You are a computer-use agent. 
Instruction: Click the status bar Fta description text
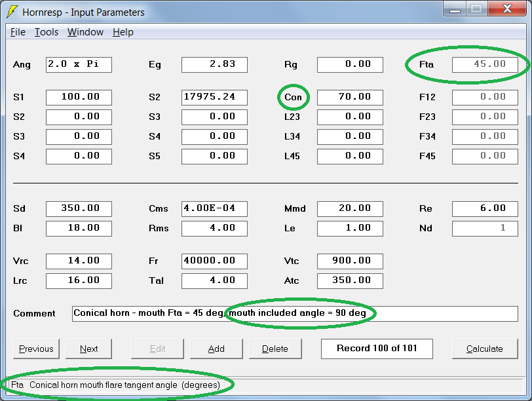pyautogui.click(x=115, y=385)
